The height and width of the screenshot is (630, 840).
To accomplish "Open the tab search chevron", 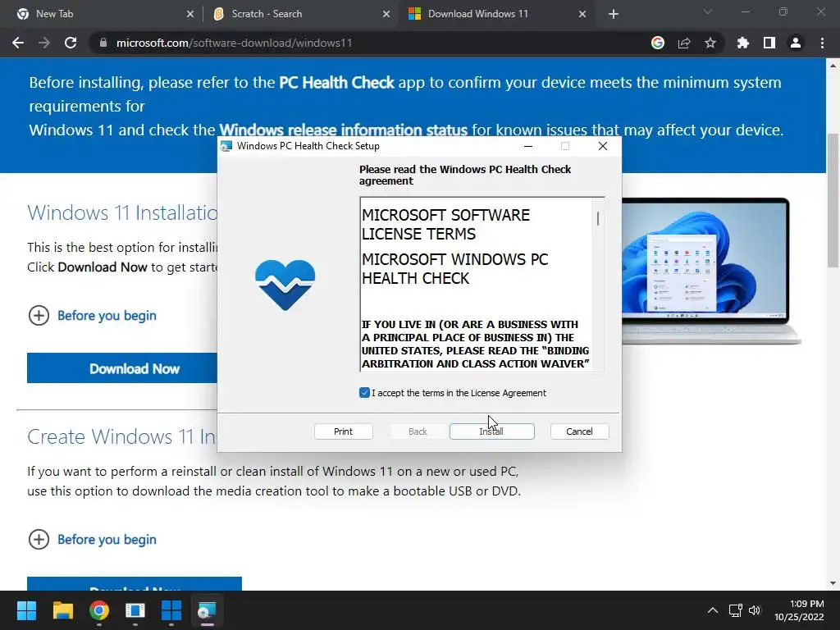I will [x=708, y=11].
